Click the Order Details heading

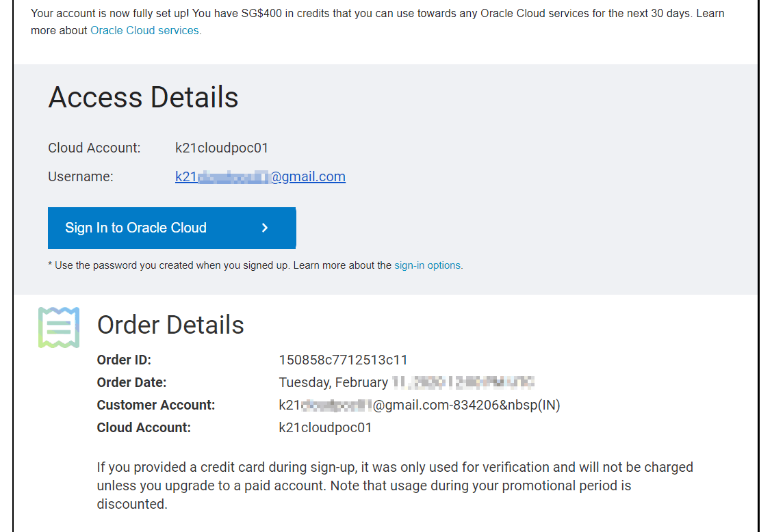tap(170, 325)
